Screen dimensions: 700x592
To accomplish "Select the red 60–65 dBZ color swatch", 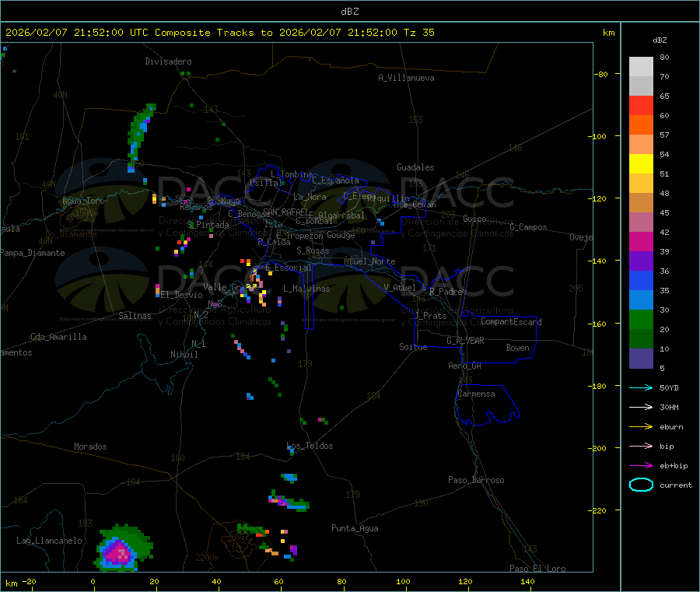I will [641, 105].
